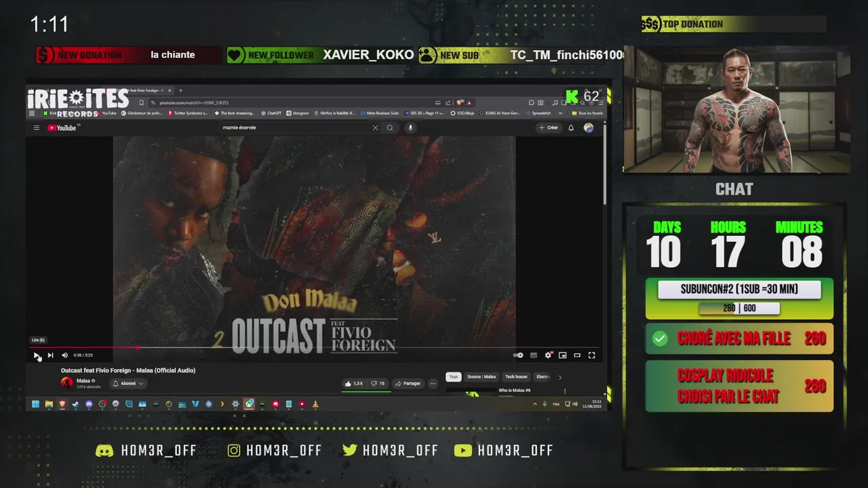Open the Windows Start menu
This screenshot has height=488, width=868.
tap(35, 405)
